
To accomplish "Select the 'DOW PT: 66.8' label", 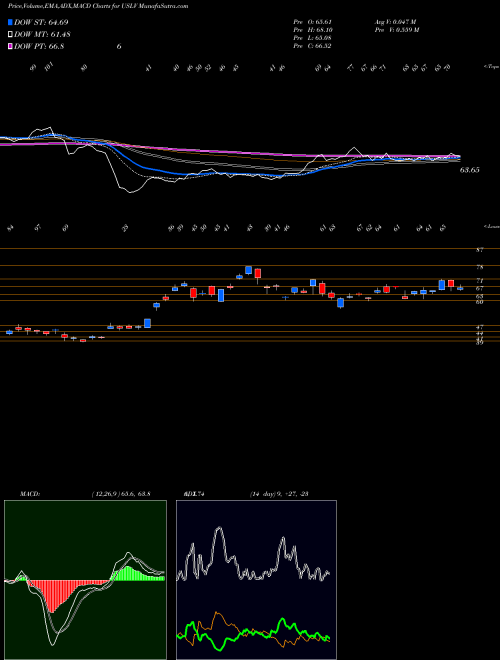I will pyautogui.click(x=39, y=46).
